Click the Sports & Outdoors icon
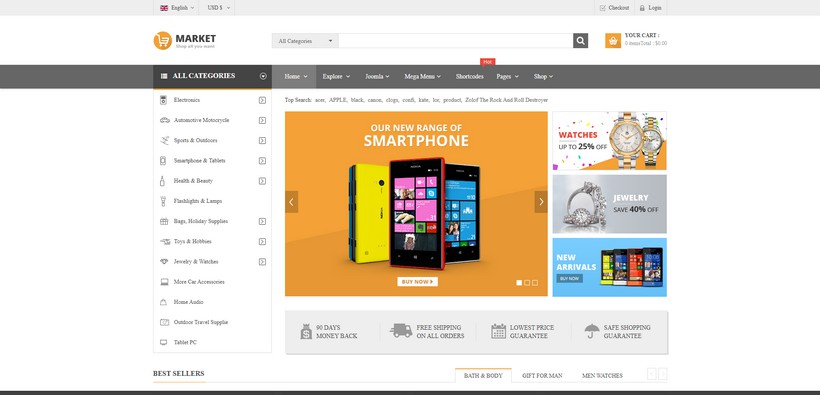The width and height of the screenshot is (820, 395). click(x=164, y=140)
